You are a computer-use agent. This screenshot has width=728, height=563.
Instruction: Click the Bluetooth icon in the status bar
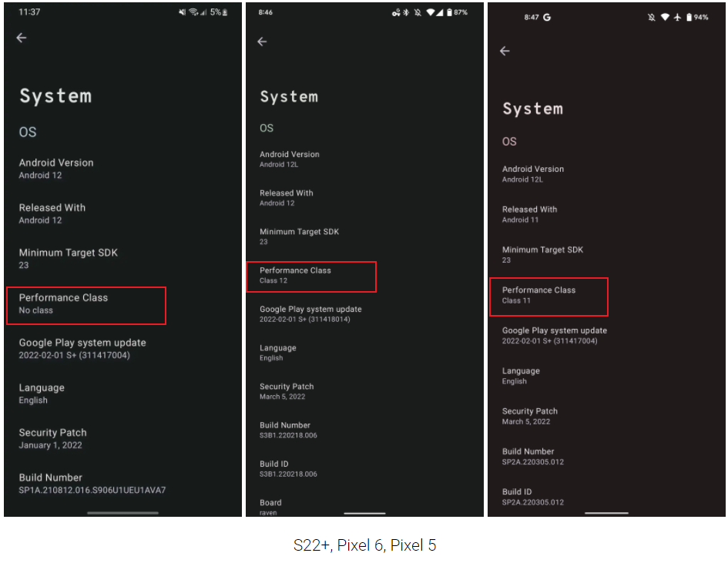407,12
